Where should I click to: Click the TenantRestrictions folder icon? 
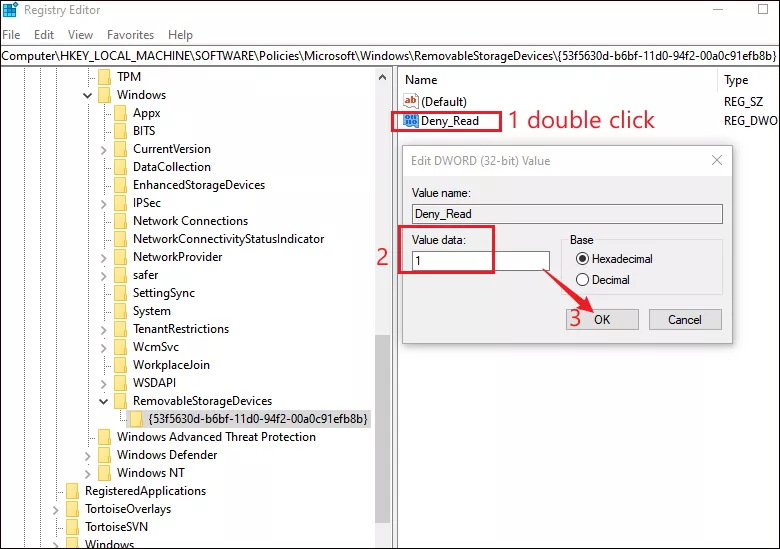pyautogui.click(x=120, y=329)
